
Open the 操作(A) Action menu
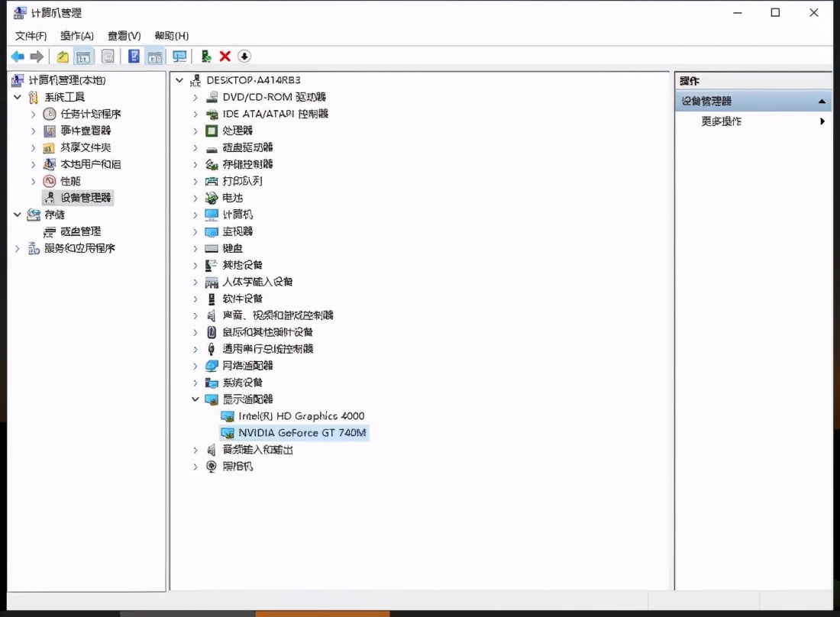pyautogui.click(x=77, y=36)
